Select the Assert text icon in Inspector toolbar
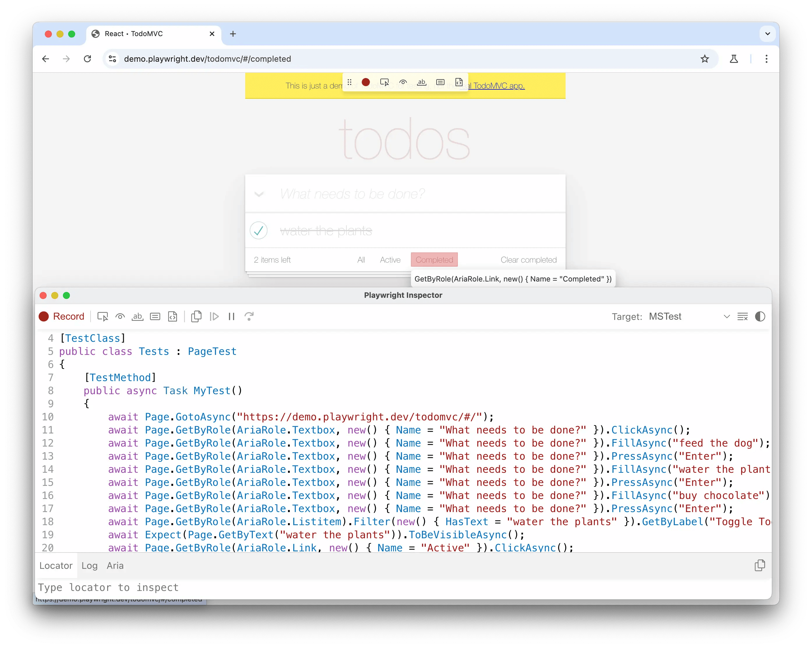 pyautogui.click(x=137, y=317)
